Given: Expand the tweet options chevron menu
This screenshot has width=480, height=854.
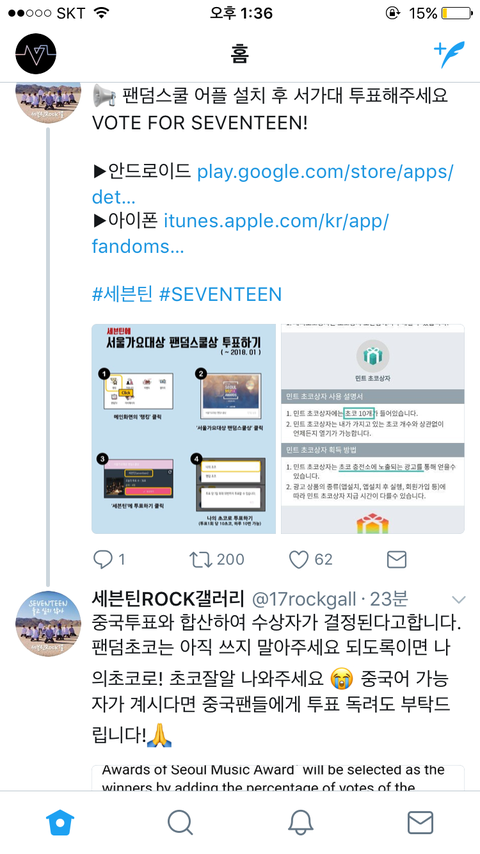Looking at the screenshot, I should click(x=459, y=600).
